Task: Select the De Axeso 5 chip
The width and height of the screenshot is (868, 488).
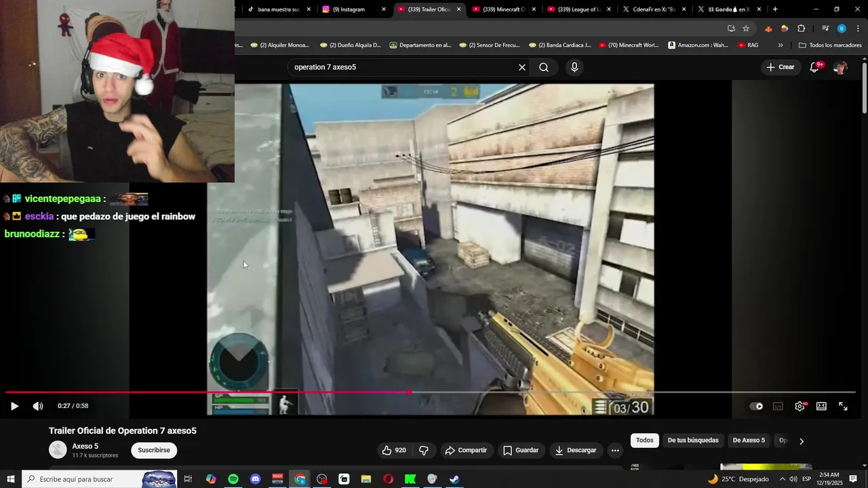Action: 749,441
